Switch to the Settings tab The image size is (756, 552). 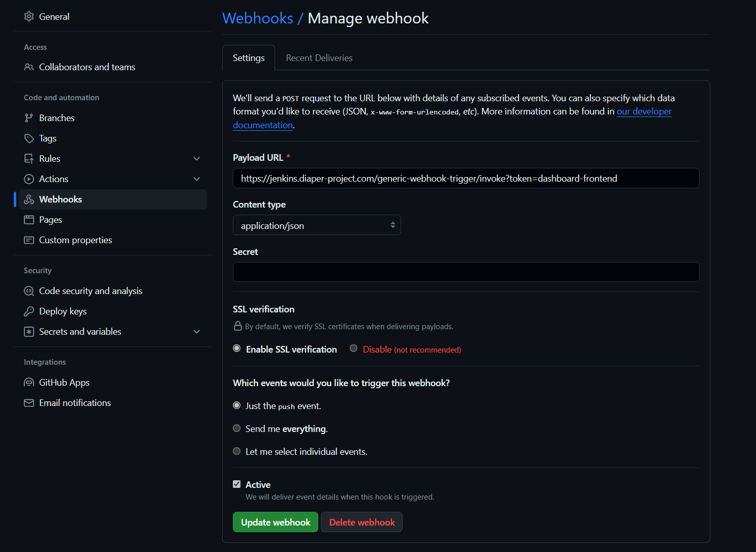[249, 58]
